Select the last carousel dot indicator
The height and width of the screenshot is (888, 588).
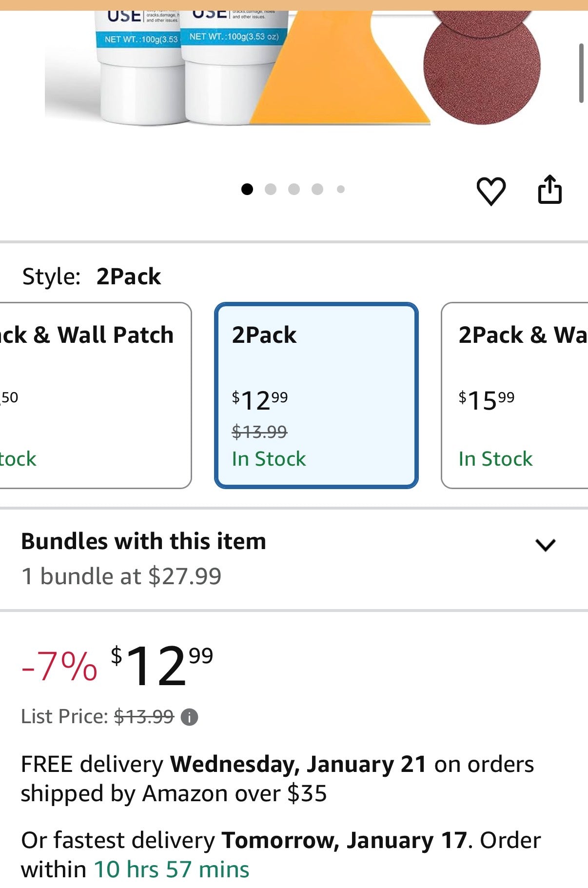point(341,189)
